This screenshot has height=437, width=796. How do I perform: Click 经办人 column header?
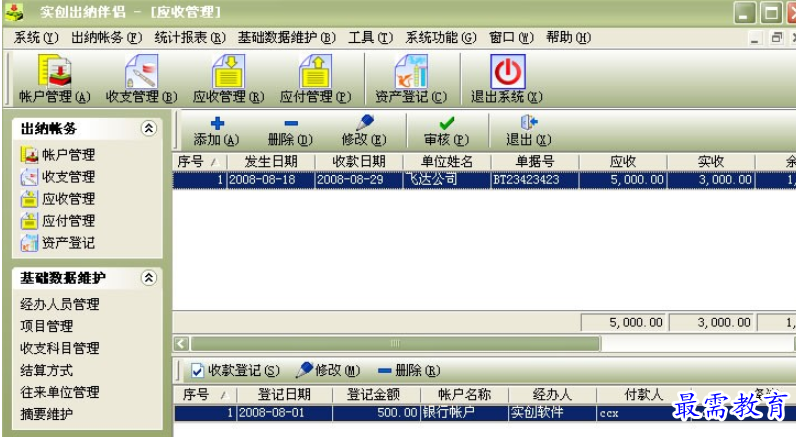(552, 394)
